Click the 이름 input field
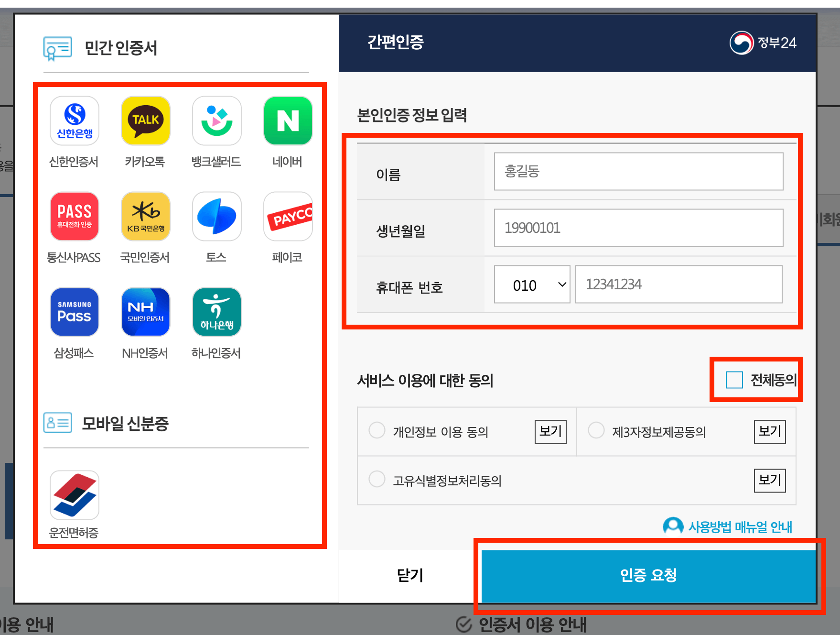Viewport: 840px width, 635px height. (638, 171)
